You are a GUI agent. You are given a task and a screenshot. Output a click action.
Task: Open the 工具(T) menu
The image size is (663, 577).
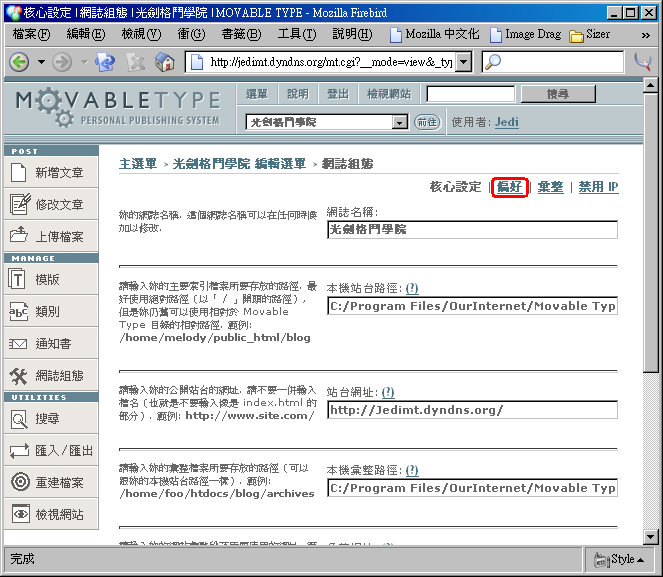coord(297,34)
